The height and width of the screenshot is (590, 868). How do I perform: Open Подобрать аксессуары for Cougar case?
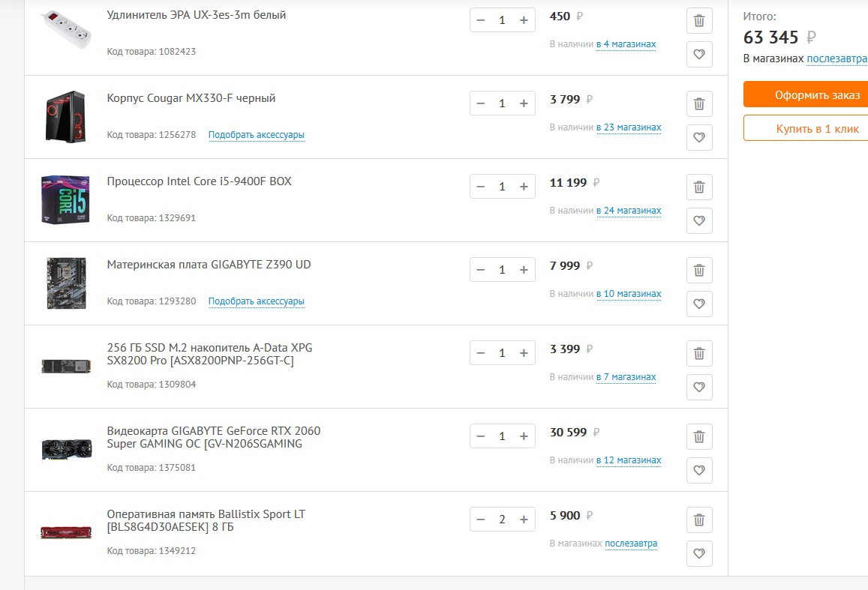click(x=257, y=136)
